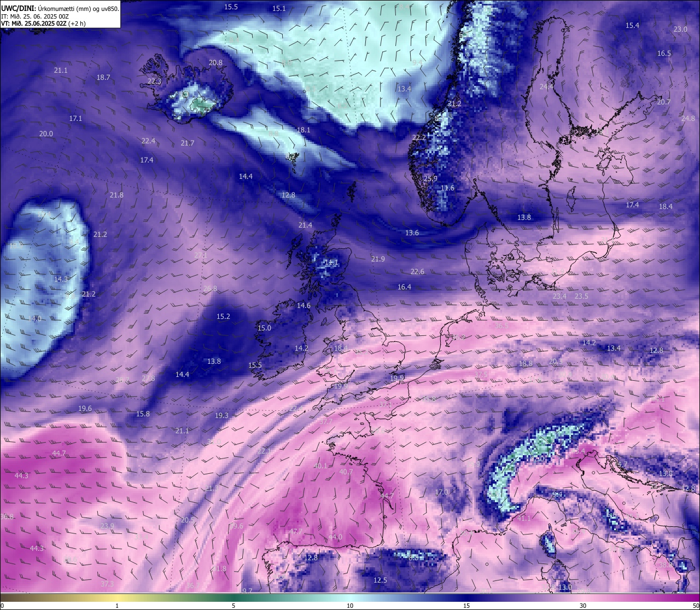The image size is (700, 610).
Task: Click the '25.9' value over Norway
Action: [x=430, y=178]
